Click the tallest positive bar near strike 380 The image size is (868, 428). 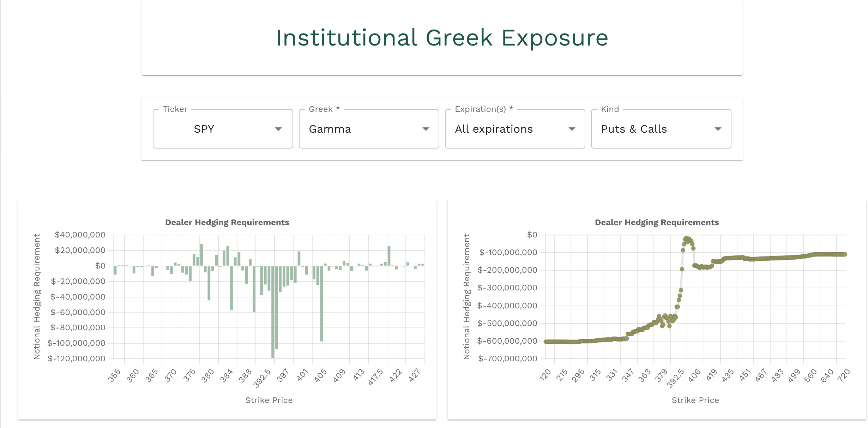tap(201, 255)
